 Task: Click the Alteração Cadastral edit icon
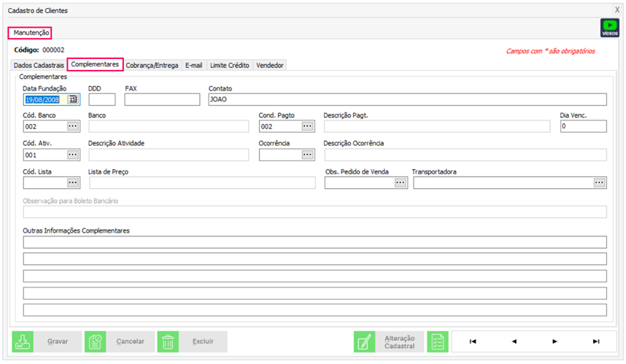pos(364,341)
